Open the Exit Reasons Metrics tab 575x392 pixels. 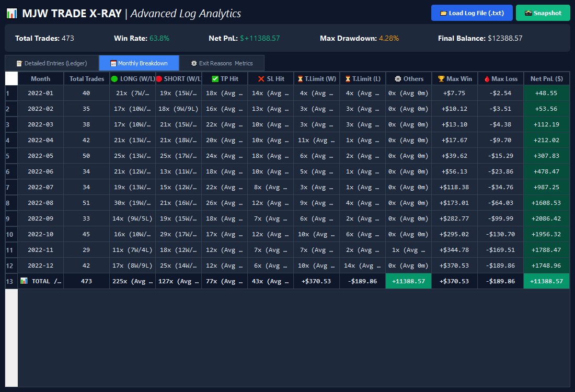coord(222,63)
